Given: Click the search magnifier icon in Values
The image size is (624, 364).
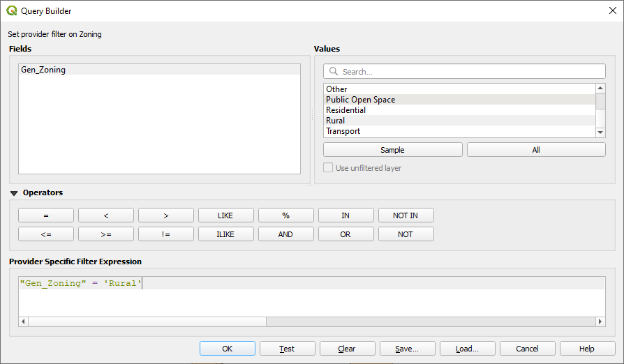Looking at the screenshot, I should pyautogui.click(x=334, y=72).
